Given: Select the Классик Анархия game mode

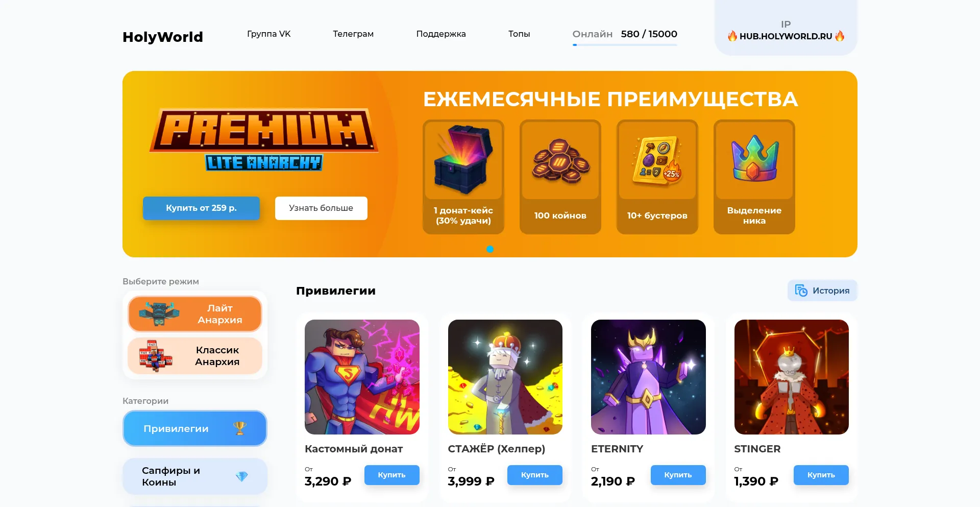Looking at the screenshot, I should tap(195, 356).
